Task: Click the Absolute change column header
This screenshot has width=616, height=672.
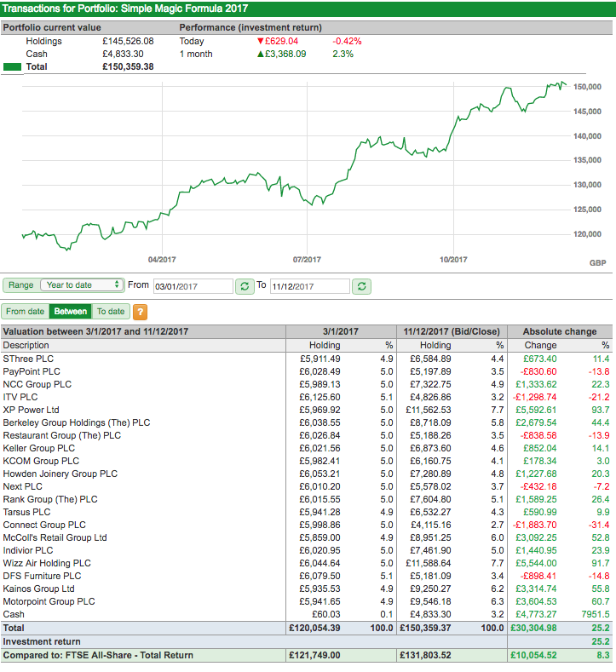Action: coord(560,331)
